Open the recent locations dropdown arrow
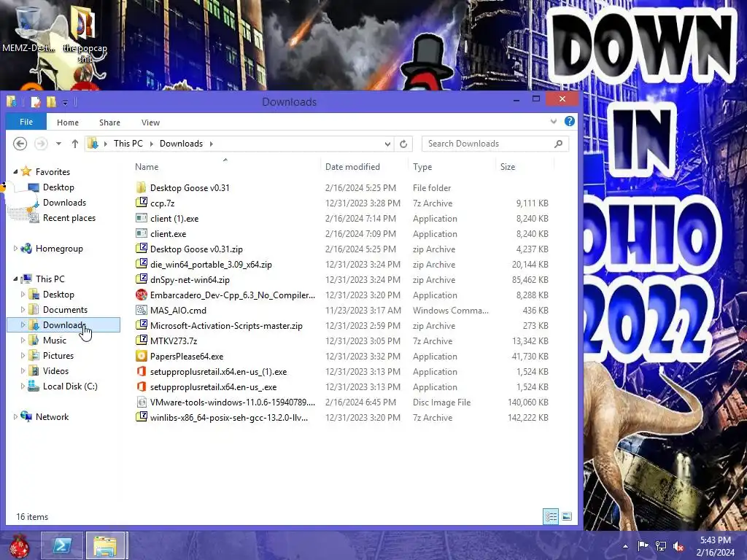 point(58,144)
